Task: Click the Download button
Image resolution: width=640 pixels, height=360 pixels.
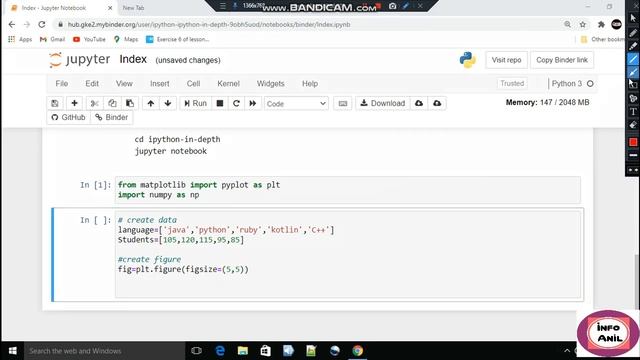Action: (x=382, y=103)
